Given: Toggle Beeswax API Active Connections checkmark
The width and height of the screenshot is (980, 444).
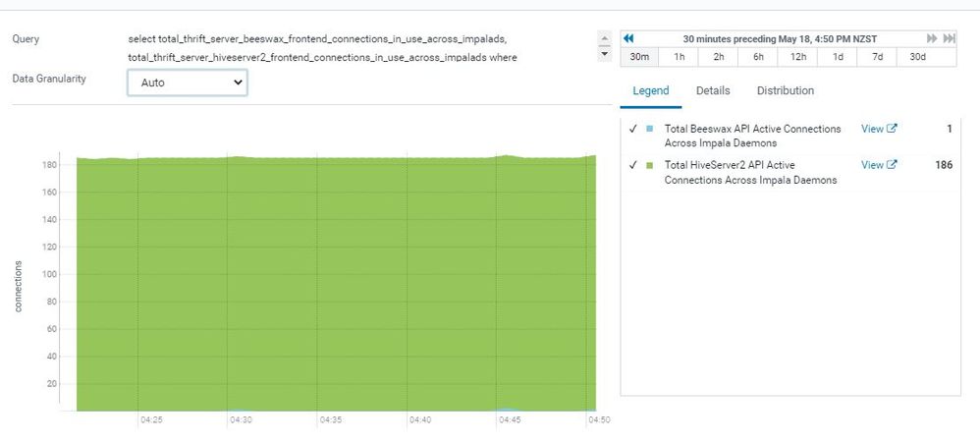Looking at the screenshot, I should coord(633,129).
